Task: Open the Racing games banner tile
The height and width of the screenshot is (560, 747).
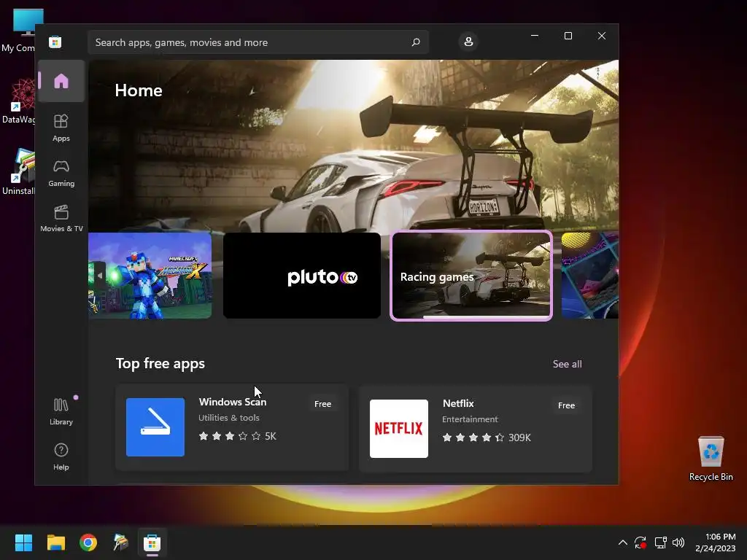Action: click(471, 276)
